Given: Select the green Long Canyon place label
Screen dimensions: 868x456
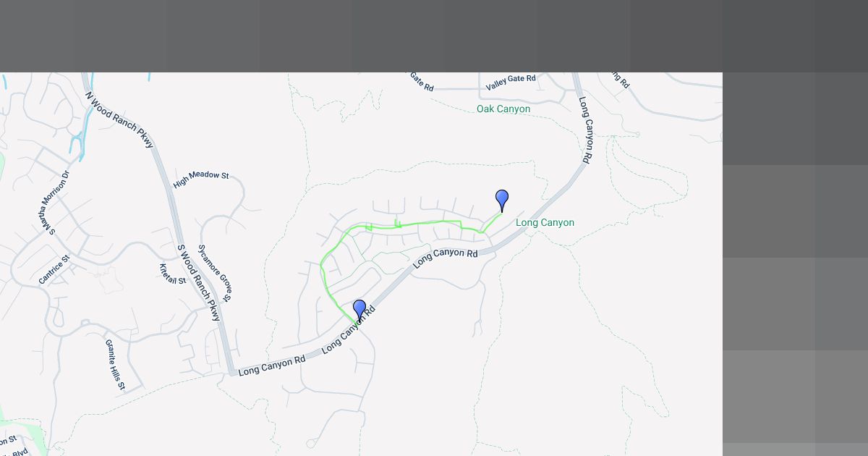Looking at the screenshot, I should [x=545, y=222].
